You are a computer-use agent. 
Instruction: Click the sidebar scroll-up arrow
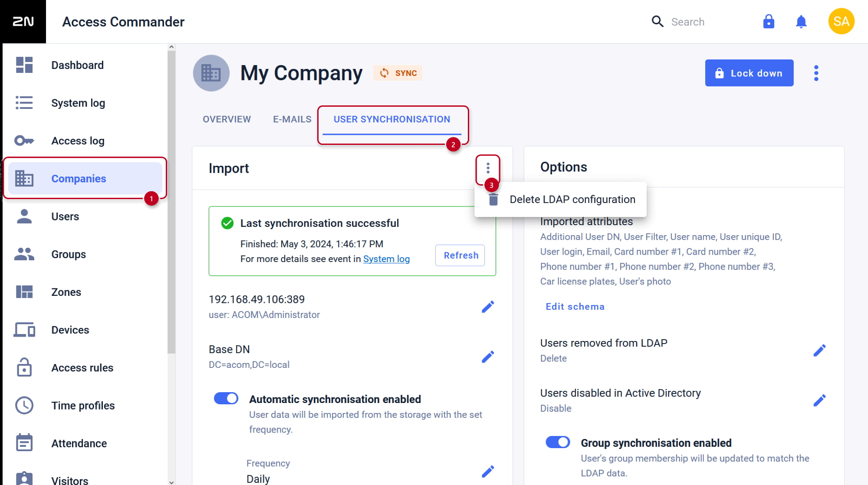[171, 47]
